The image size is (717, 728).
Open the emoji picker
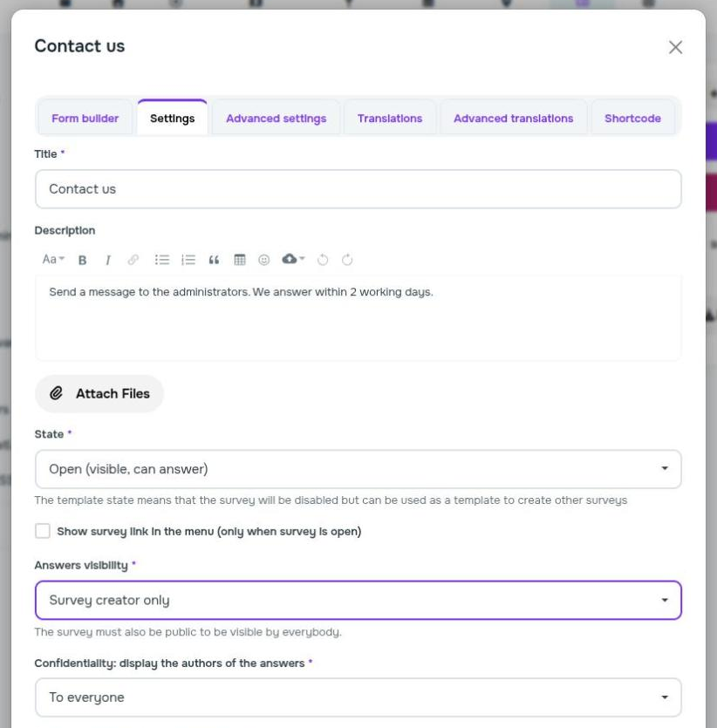(263, 260)
